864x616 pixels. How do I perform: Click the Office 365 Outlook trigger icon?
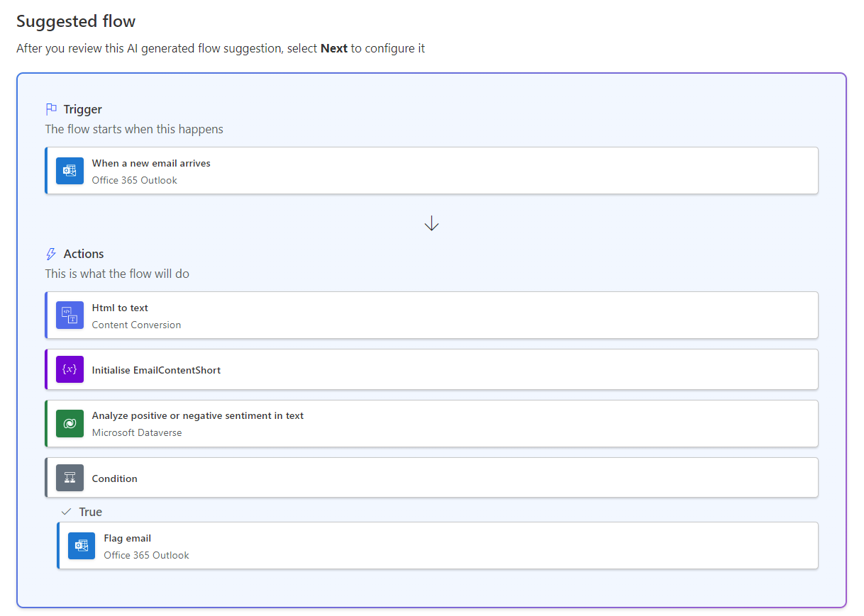tap(69, 170)
